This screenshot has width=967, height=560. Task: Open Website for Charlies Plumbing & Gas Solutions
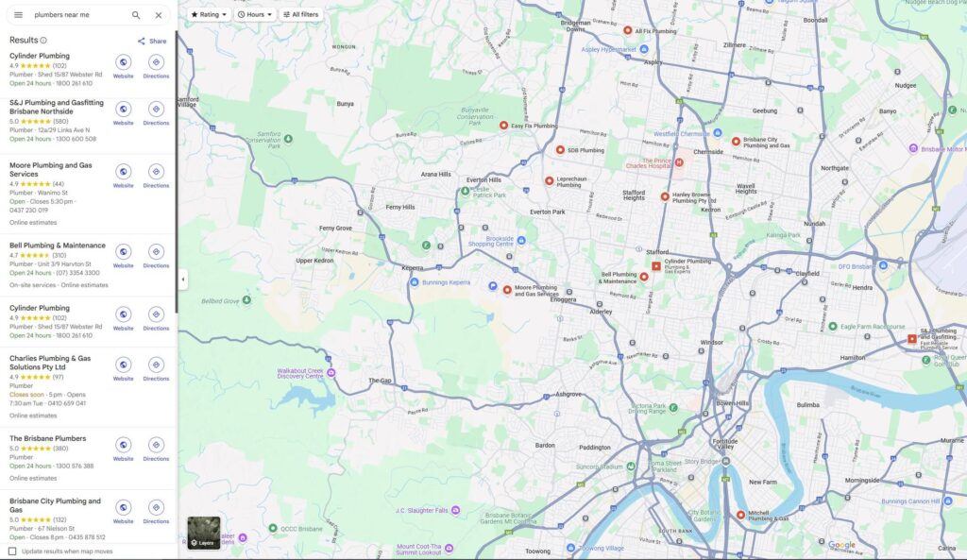click(124, 369)
